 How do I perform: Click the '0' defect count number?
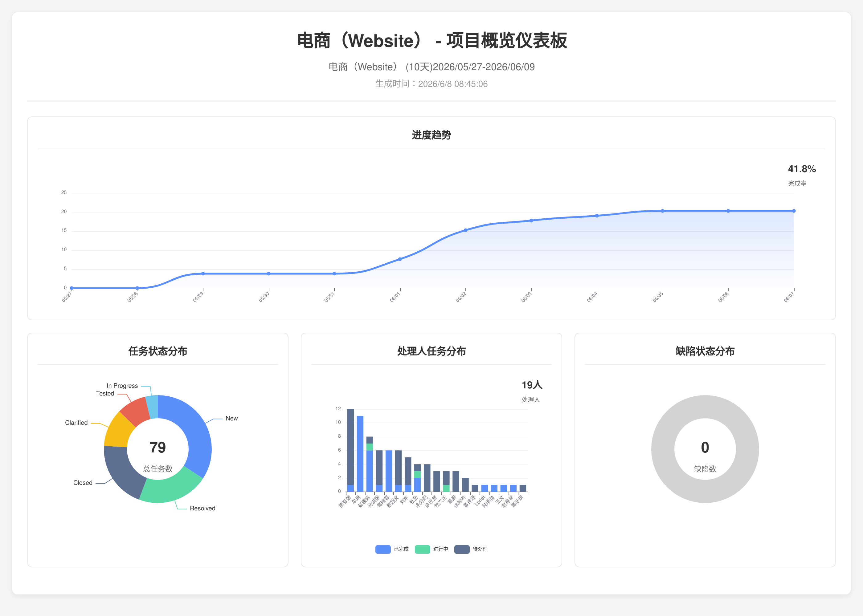(x=705, y=448)
